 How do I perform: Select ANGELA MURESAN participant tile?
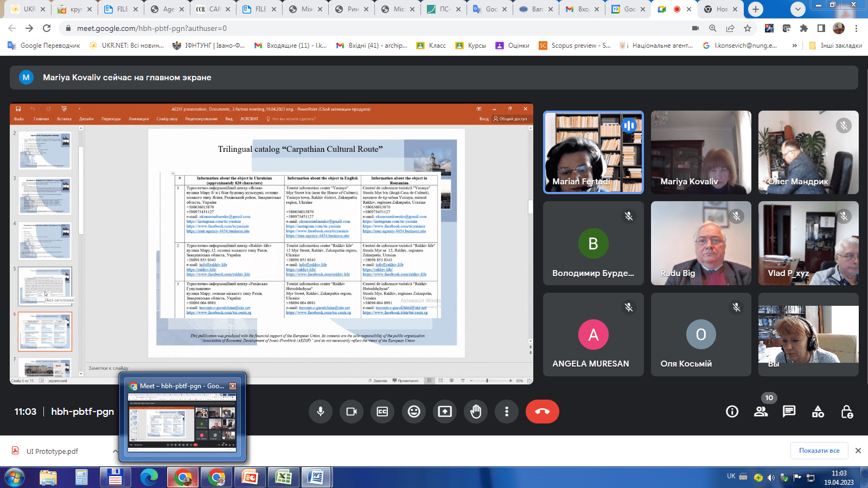pos(593,335)
